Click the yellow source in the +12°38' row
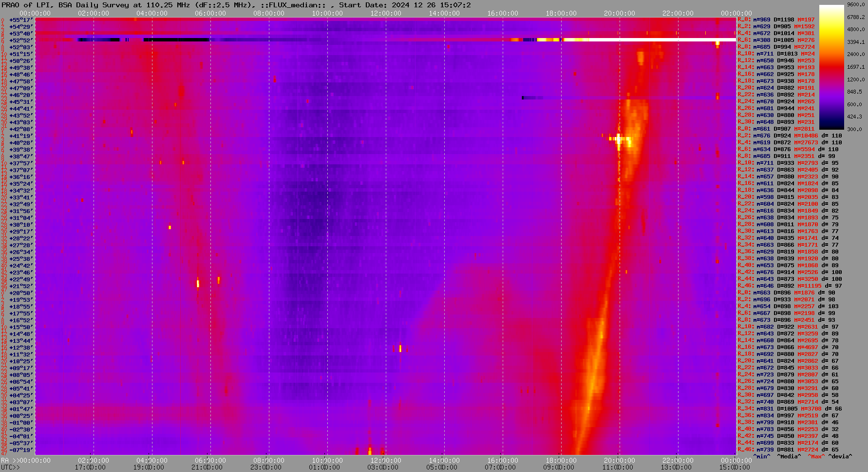The image size is (868, 472). (400, 348)
